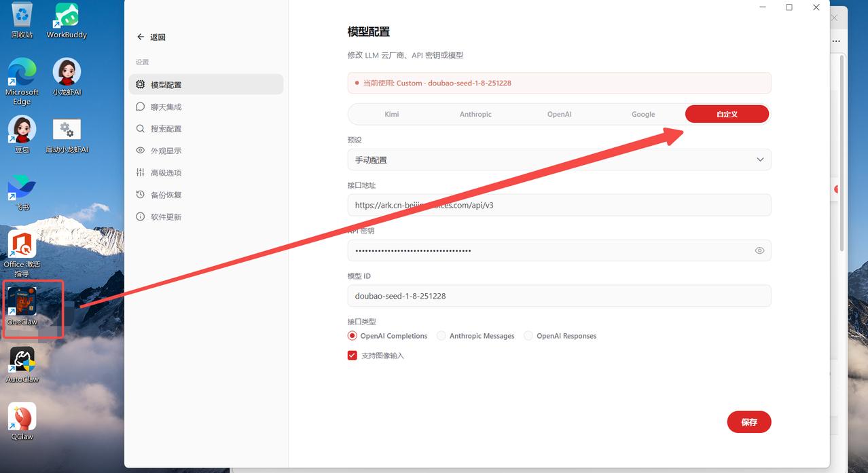Go back via the 返回 label
This screenshot has height=473, width=868.
158,37
